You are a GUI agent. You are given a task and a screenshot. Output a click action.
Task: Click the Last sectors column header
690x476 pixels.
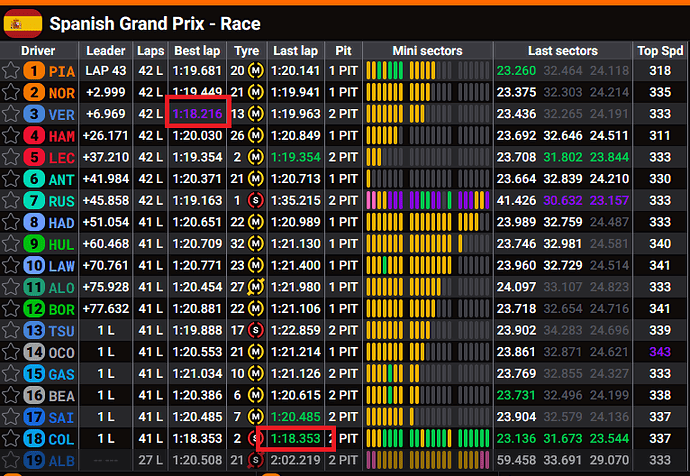click(563, 51)
